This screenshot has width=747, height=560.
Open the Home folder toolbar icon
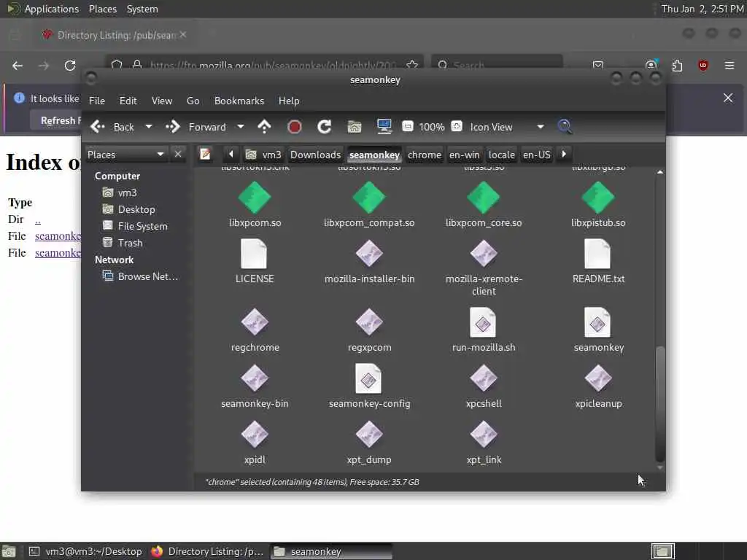tap(355, 127)
